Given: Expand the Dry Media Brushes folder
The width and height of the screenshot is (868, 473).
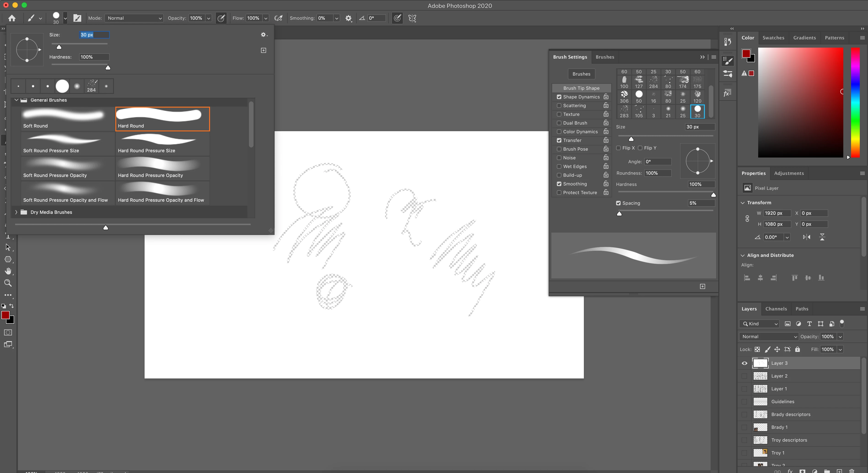Looking at the screenshot, I should (16, 212).
